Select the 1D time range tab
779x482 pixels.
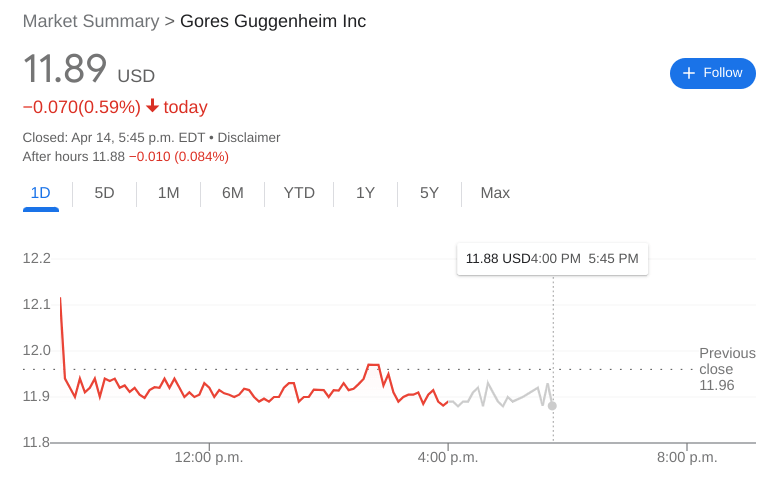pos(41,193)
